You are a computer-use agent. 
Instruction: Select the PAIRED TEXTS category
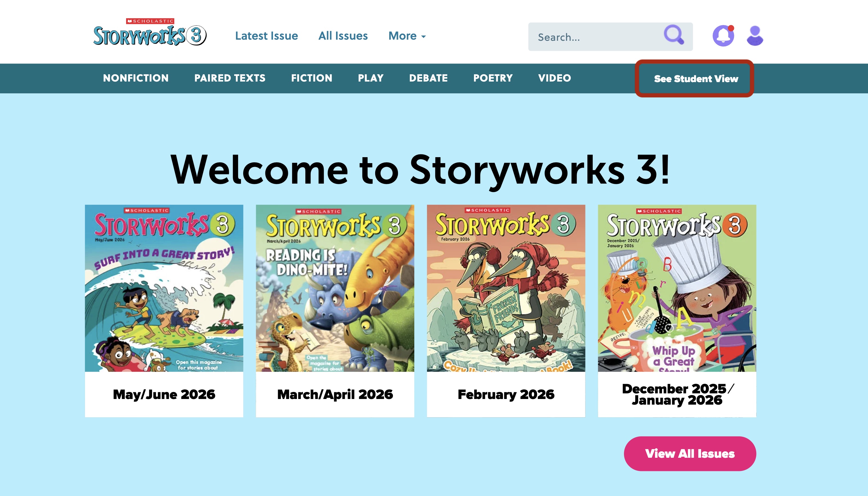(x=230, y=78)
